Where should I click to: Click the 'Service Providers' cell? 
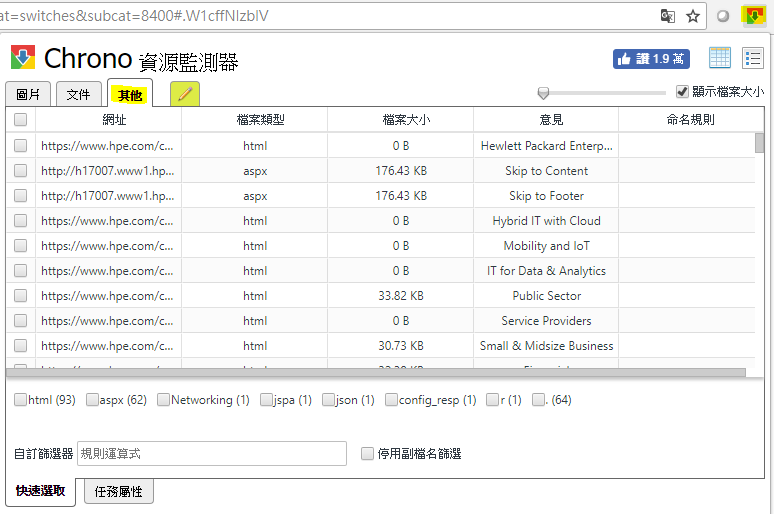tap(546, 321)
